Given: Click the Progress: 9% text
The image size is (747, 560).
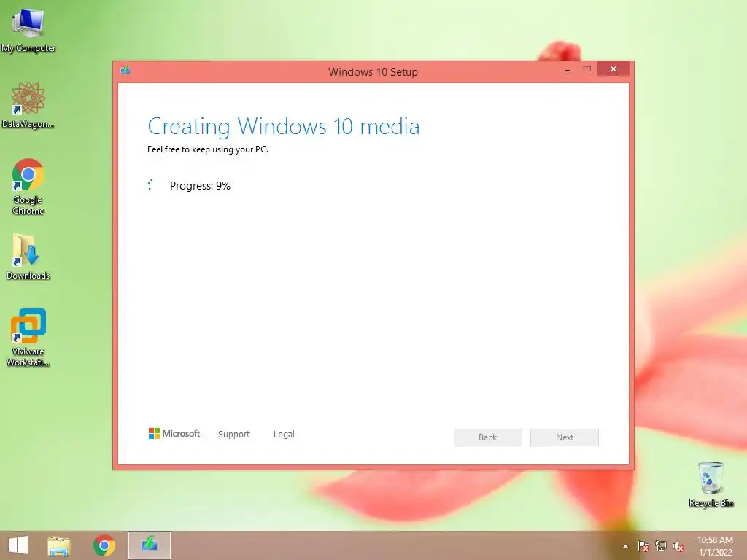Looking at the screenshot, I should coord(200,186).
